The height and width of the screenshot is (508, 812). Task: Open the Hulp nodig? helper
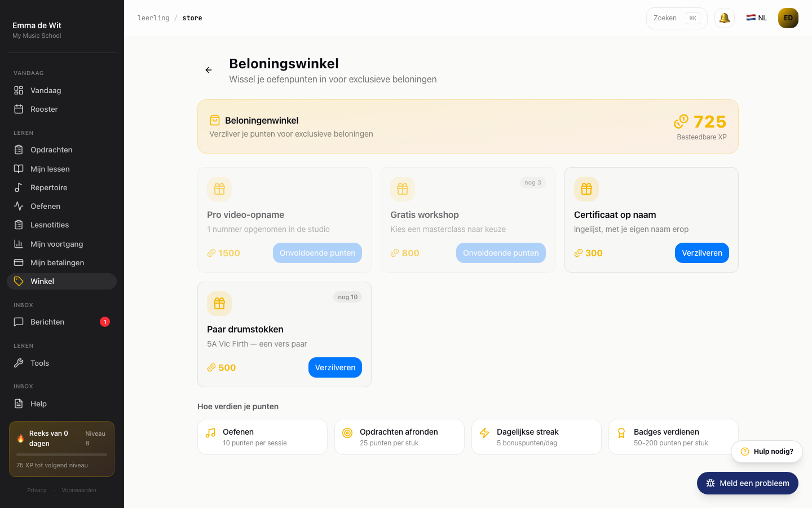click(767, 452)
